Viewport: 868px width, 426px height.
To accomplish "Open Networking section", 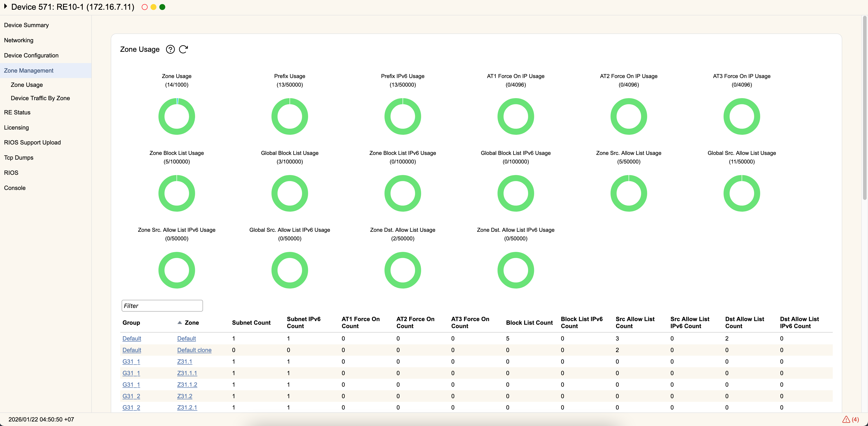I will tap(19, 40).
